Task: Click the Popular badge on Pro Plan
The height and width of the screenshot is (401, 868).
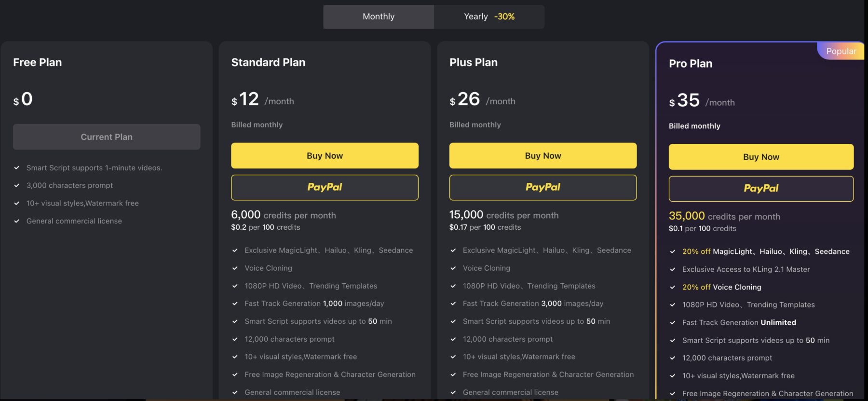Action: coord(841,51)
